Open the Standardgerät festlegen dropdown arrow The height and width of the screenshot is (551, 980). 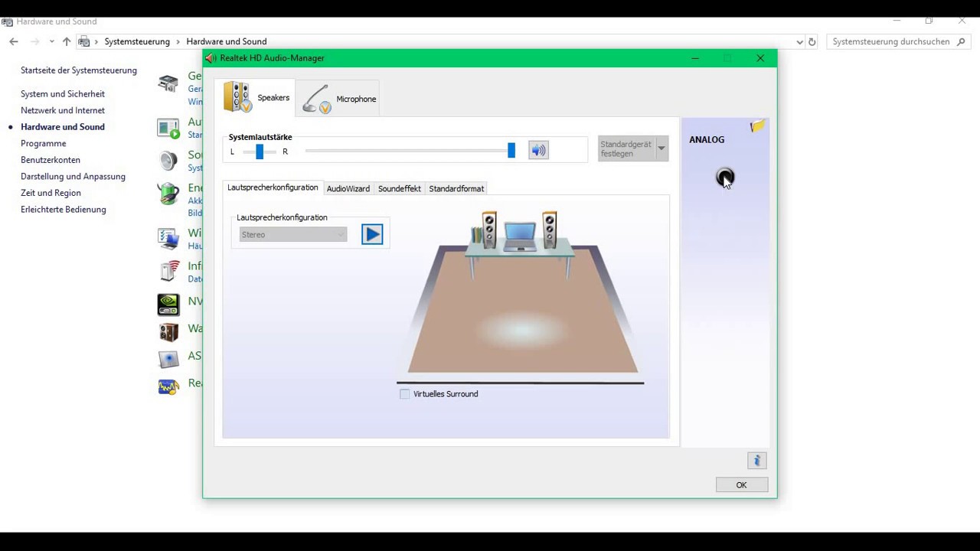pyautogui.click(x=661, y=148)
